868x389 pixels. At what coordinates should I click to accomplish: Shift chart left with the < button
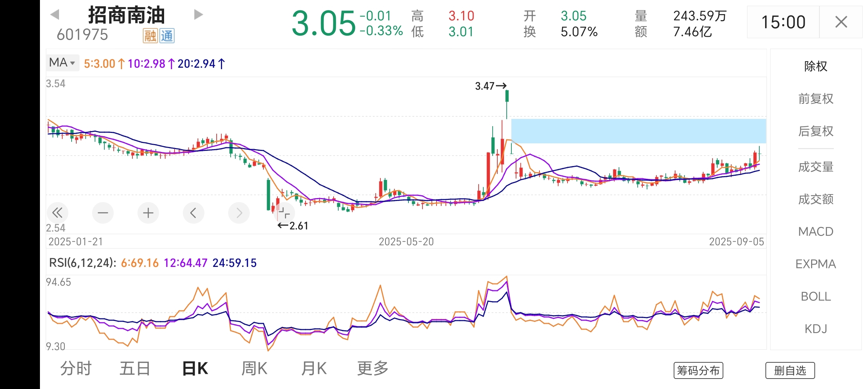[x=194, y=213]
